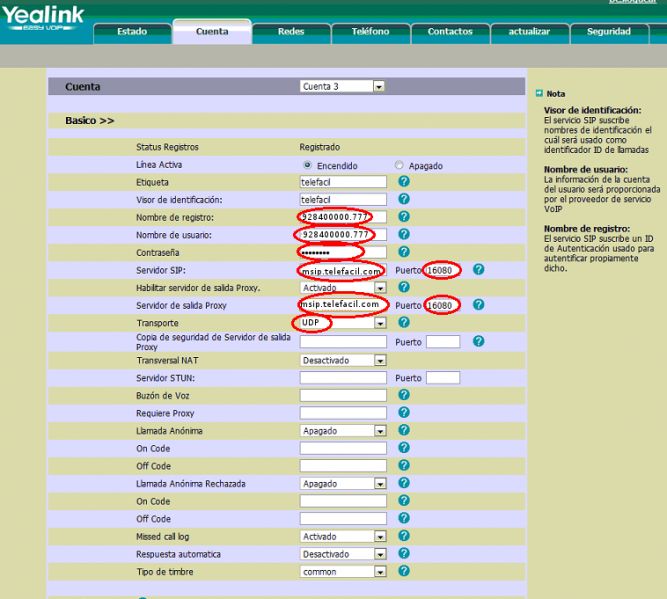The image size is (667, 599).
Task: Open the Cuenta 3 account dropdown
Action: click(x=342, y=87)
